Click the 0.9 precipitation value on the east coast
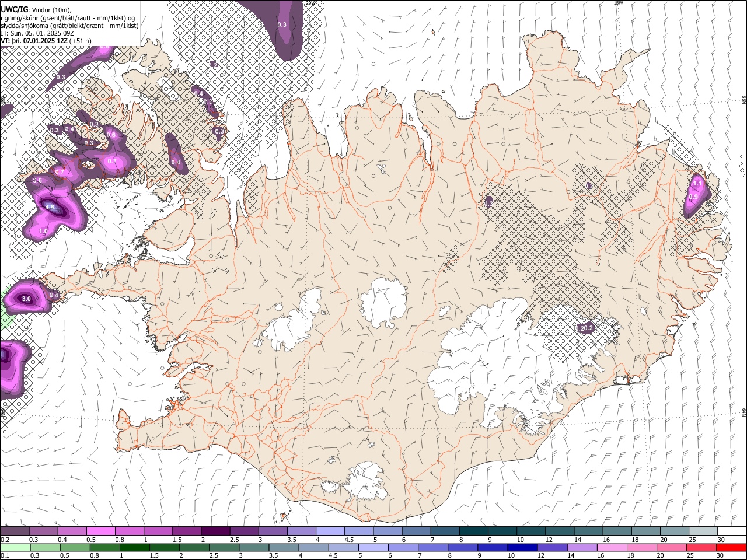747x560 pixels. (693, 197)
